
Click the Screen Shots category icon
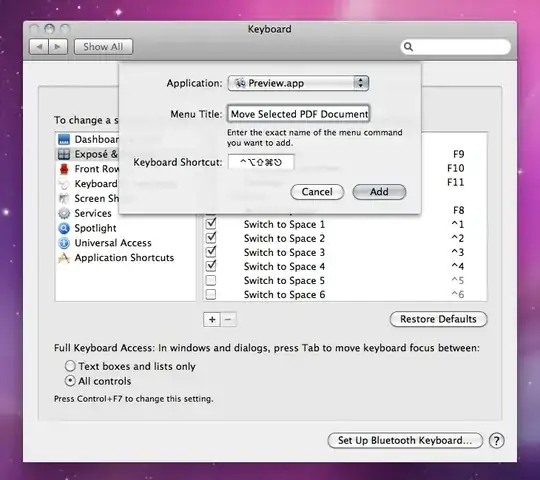point(64,199)
